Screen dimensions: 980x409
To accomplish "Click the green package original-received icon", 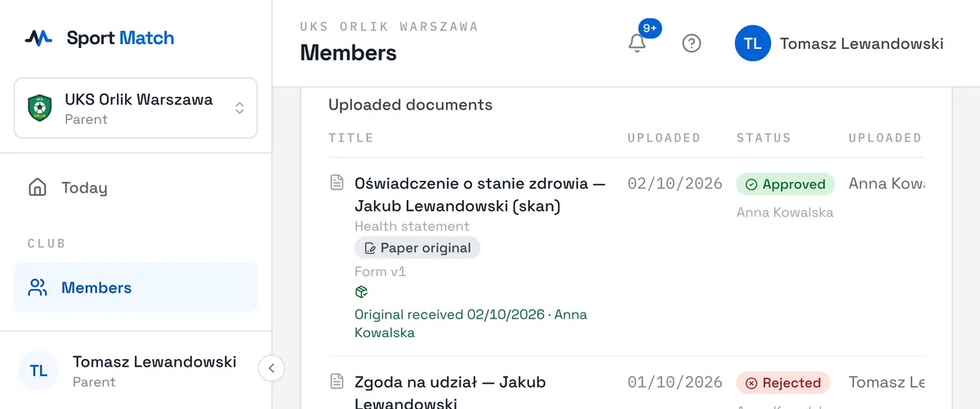I will [361, 292].
